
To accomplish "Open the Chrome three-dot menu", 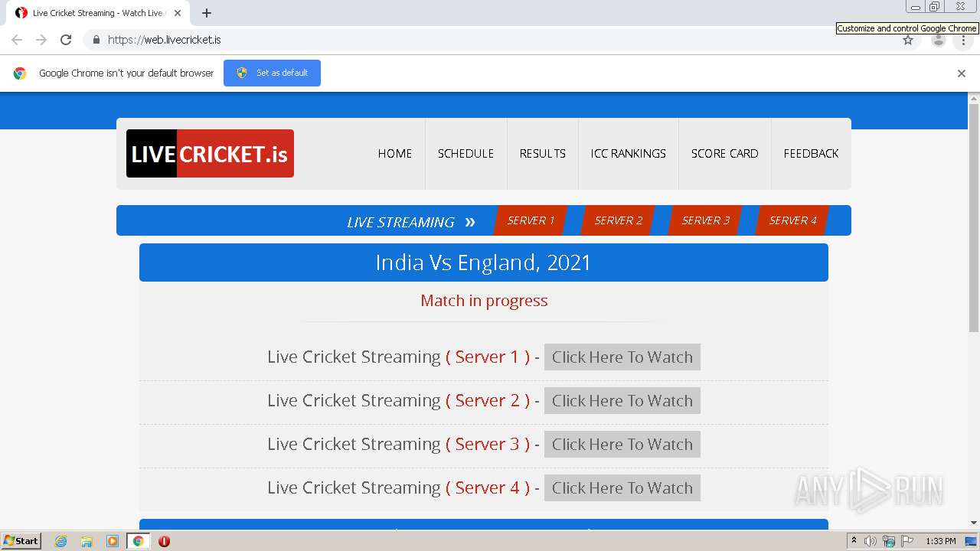I will click(963, 40).
